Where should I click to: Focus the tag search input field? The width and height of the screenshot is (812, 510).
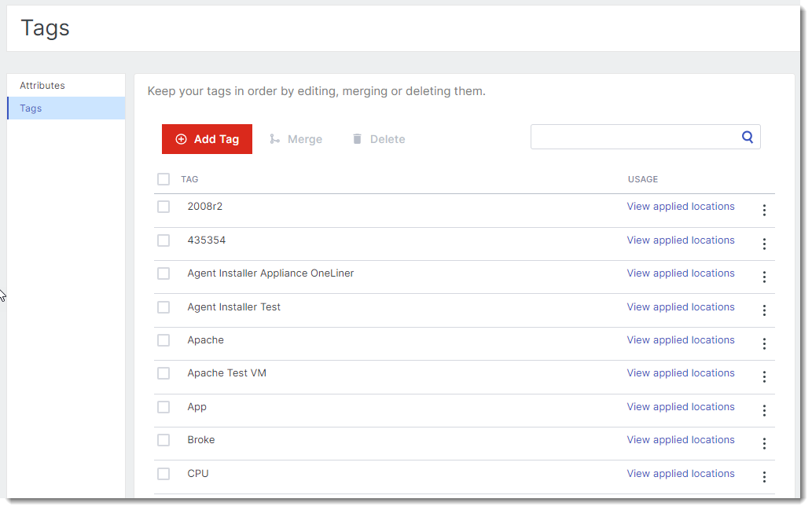(x=634, y=137)
